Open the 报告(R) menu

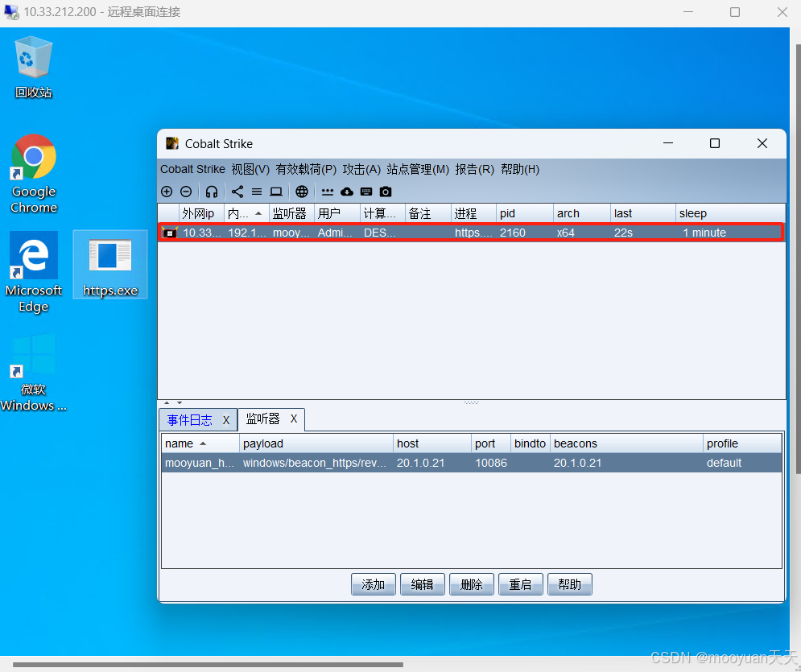[475, 169]
